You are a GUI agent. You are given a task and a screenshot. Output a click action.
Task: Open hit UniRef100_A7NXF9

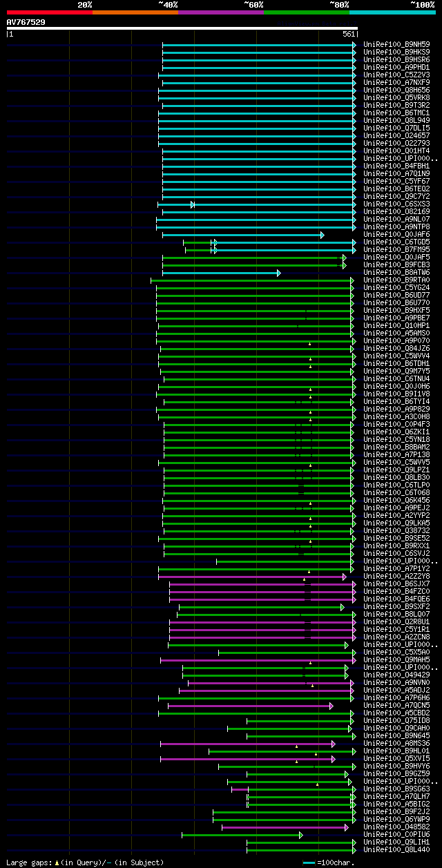point(396,82)
